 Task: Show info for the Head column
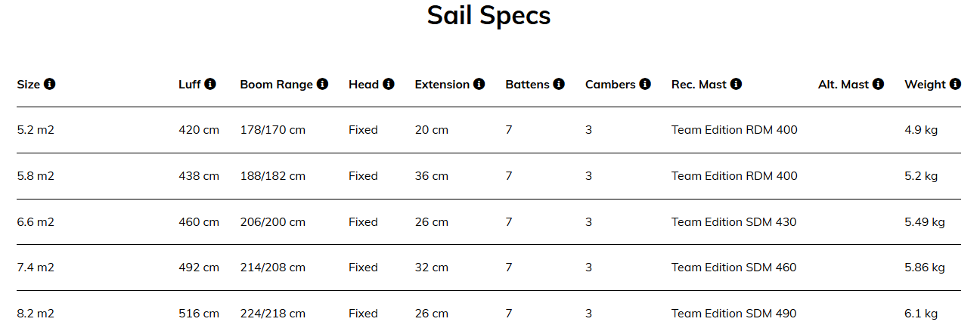[389, 84]
